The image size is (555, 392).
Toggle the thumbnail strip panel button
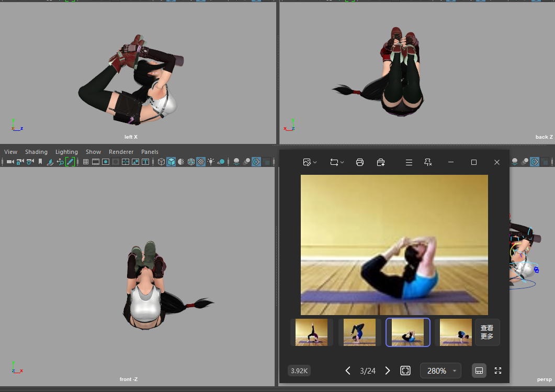pyautogui.click(x=479, y=371)
